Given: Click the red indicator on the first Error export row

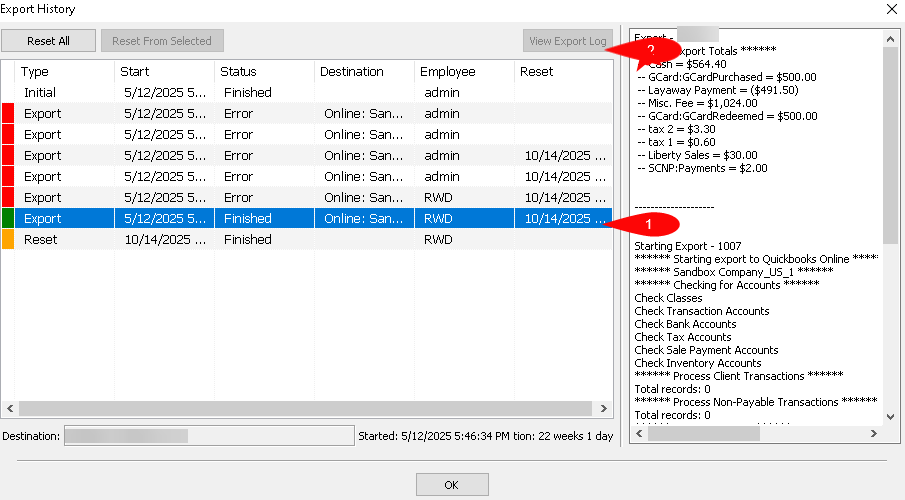Looking at the screenshot, I should (x=8, y=113).
